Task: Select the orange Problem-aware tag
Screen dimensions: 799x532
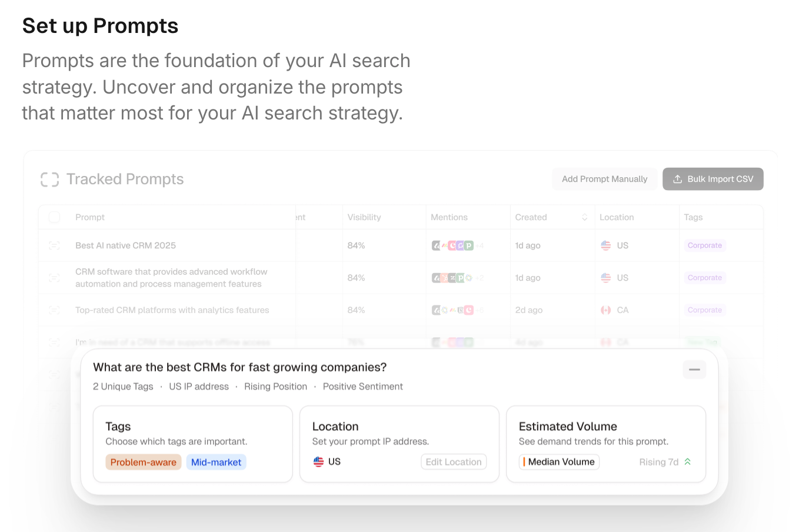Action: click(x=143, y=462)
